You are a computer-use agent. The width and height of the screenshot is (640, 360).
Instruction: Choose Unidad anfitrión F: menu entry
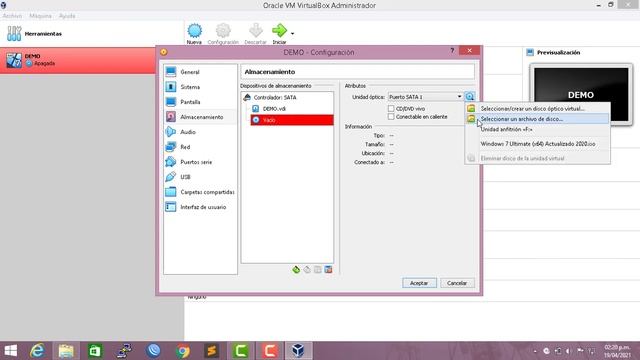pyautogui.click(x=537, y=129)
